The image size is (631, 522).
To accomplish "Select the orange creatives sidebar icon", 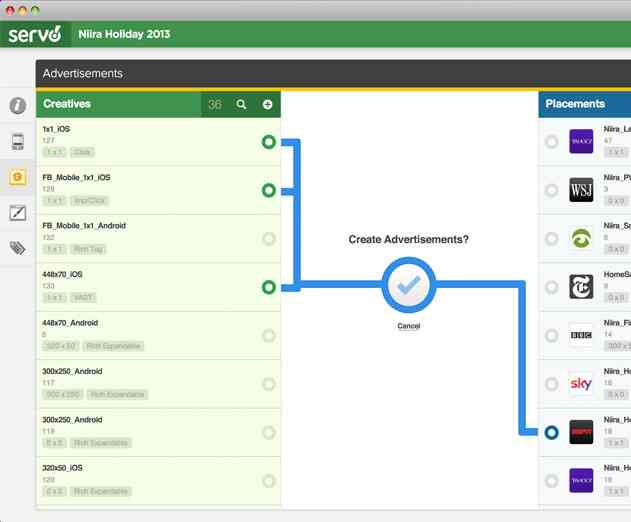I will click(x=17, y=177).
